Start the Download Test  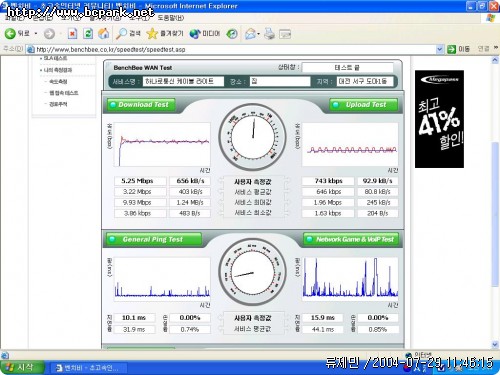[x=141, y=105]
